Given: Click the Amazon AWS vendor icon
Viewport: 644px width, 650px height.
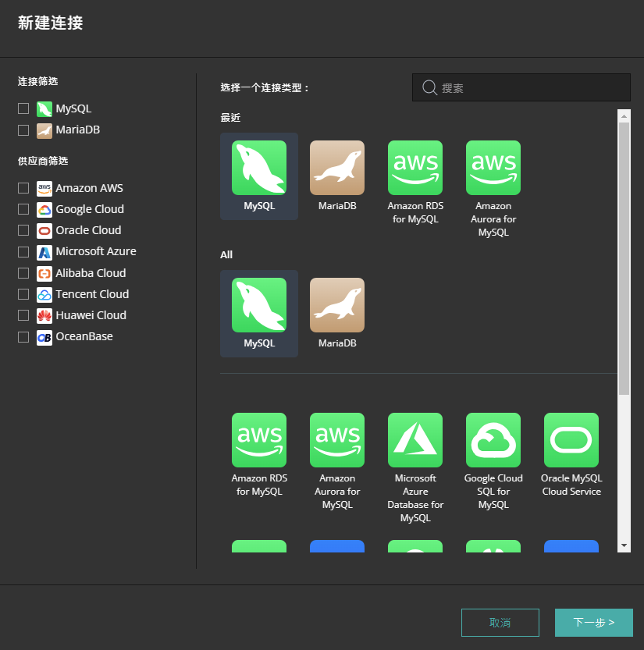Looking at the screenshot, I should click(x=44, y=188).
